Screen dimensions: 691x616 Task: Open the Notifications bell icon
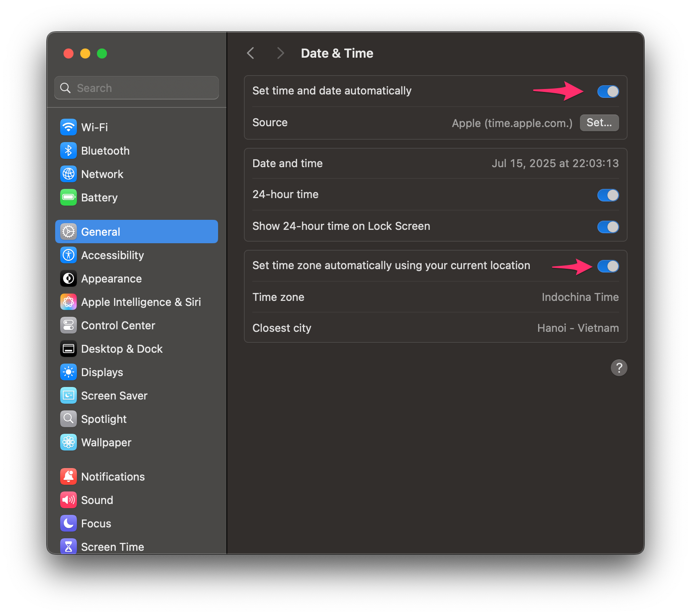pyautogui.click(x=69, y=476)
